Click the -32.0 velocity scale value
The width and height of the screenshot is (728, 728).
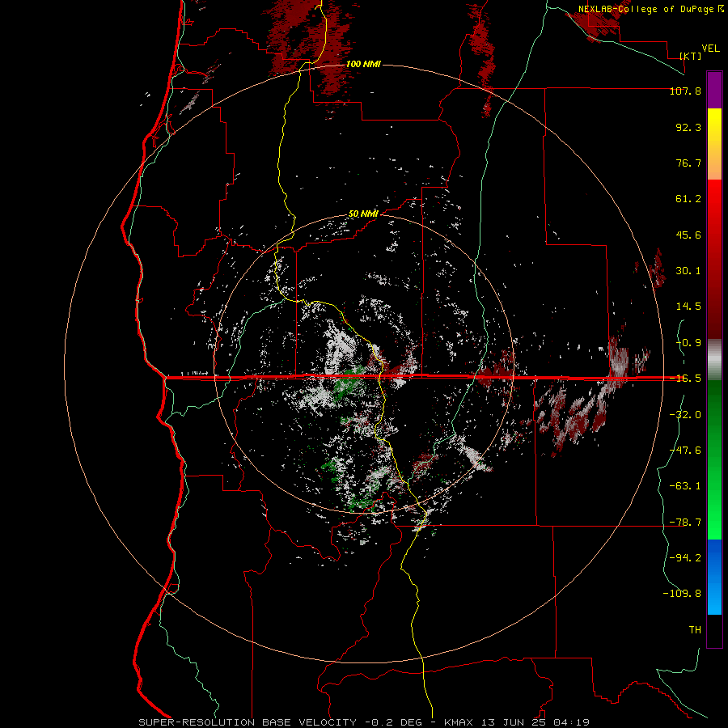[685, 415]
